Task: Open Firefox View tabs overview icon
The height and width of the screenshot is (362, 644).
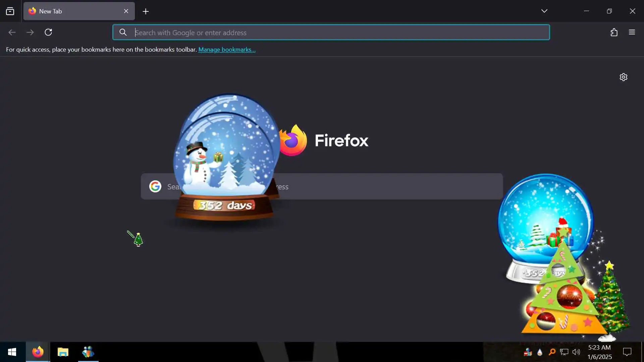Action: point(10,11)
